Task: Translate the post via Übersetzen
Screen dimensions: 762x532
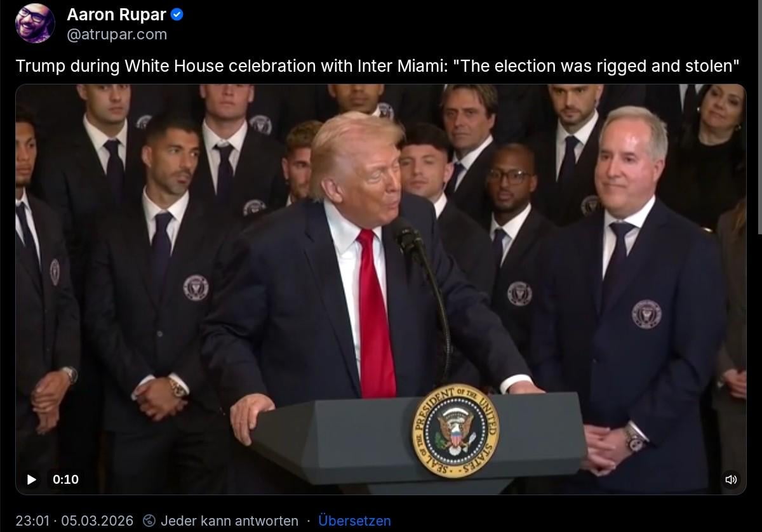Action: [354, 521]
